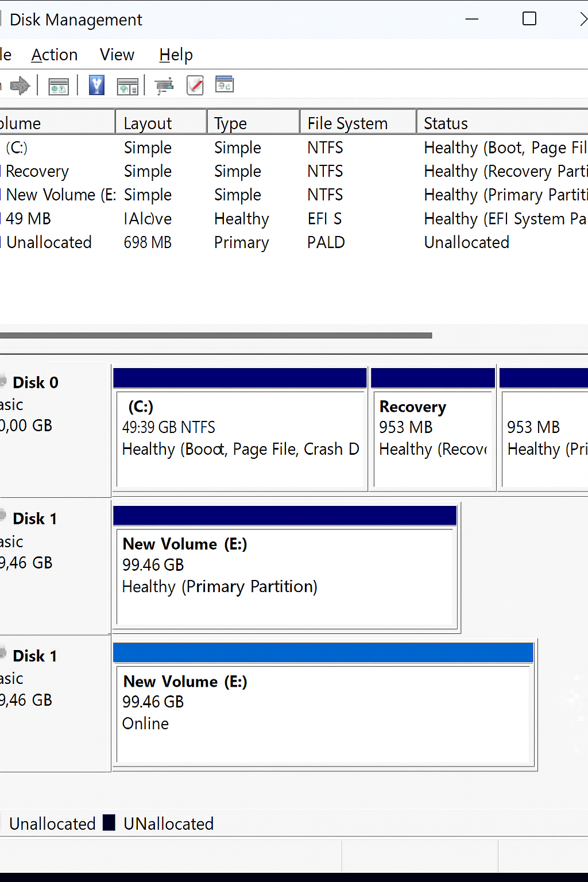Viewport: 588px width, 882px height.
Task: Select the Disk 0 label panel
Action: point(55,430)
